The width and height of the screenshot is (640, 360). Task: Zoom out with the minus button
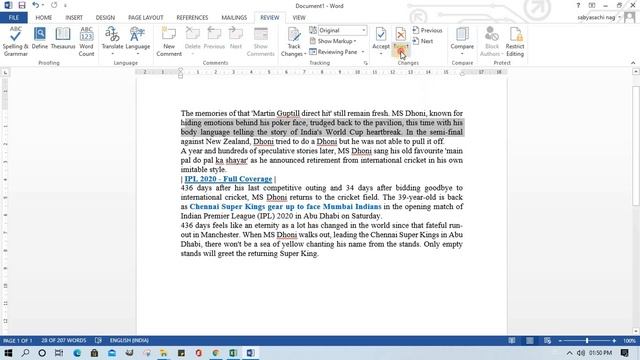click(560, 340)
